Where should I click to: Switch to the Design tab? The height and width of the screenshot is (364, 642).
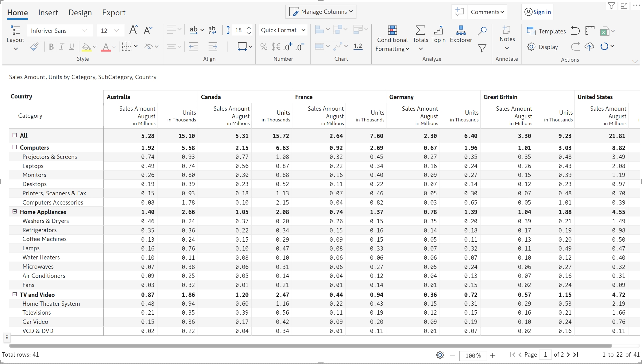coord(80,13)
